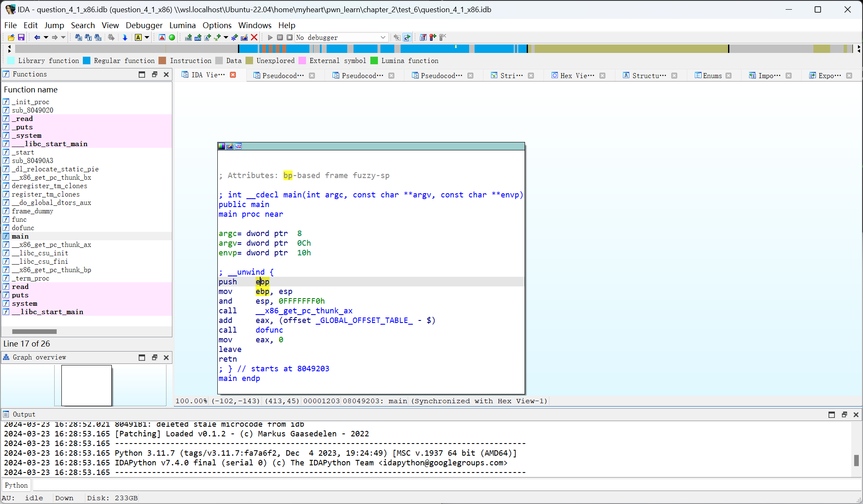Click the grey C toolbar icon left of it
This screenshot has height=504, width=863.
point(397,37)
